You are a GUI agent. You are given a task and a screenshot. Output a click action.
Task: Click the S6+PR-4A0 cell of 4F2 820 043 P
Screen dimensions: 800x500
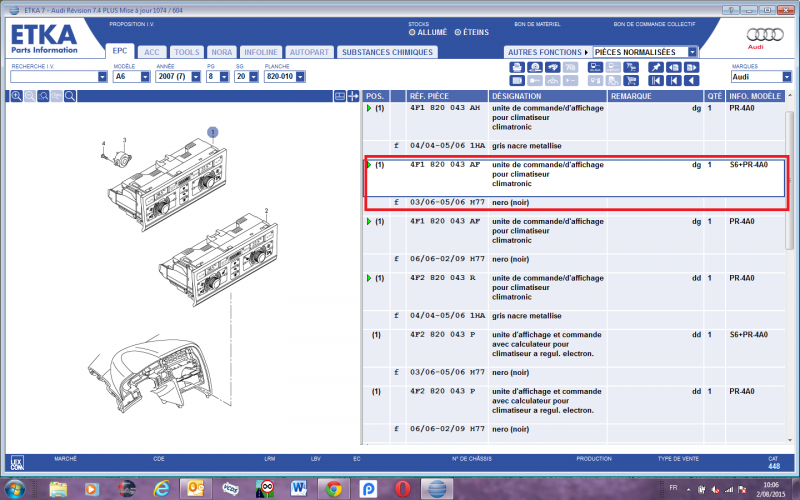(x=748, y=335)
